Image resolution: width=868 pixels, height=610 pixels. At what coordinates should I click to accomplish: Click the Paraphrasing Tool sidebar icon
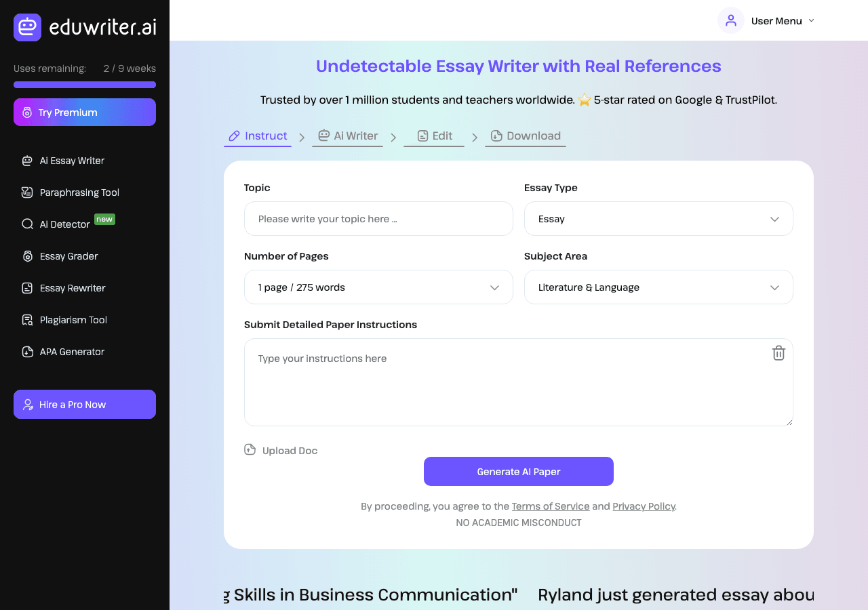click(27, 192)
